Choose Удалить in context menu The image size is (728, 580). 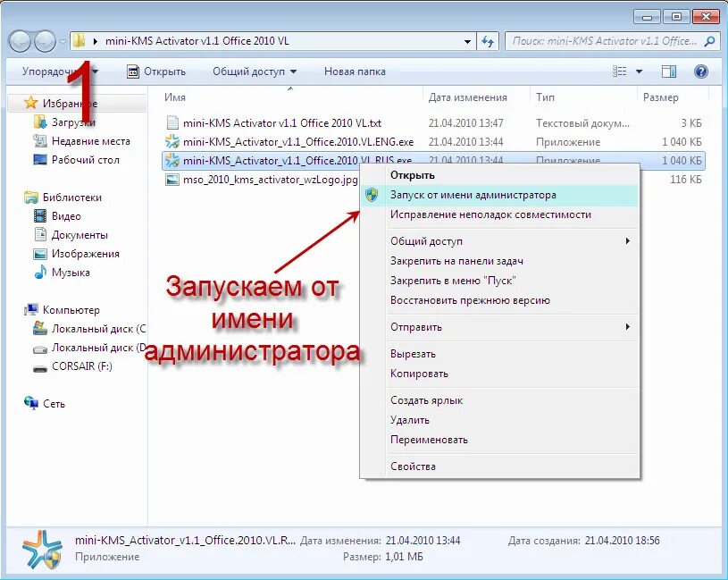coord(499,420)
